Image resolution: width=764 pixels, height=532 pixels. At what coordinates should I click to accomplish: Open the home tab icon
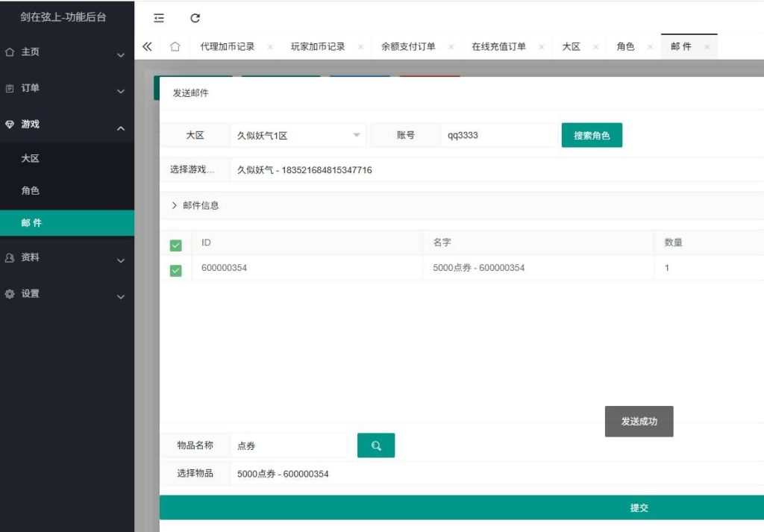175,47
